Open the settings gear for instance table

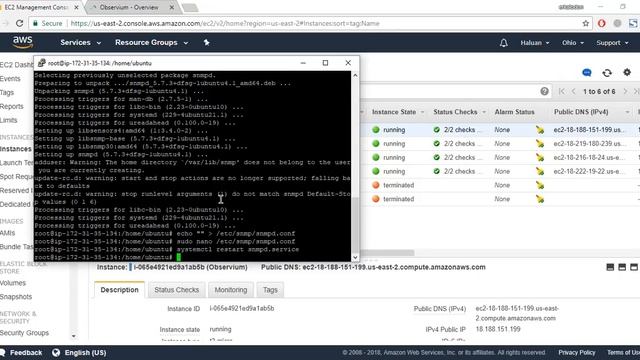point(627,72)
